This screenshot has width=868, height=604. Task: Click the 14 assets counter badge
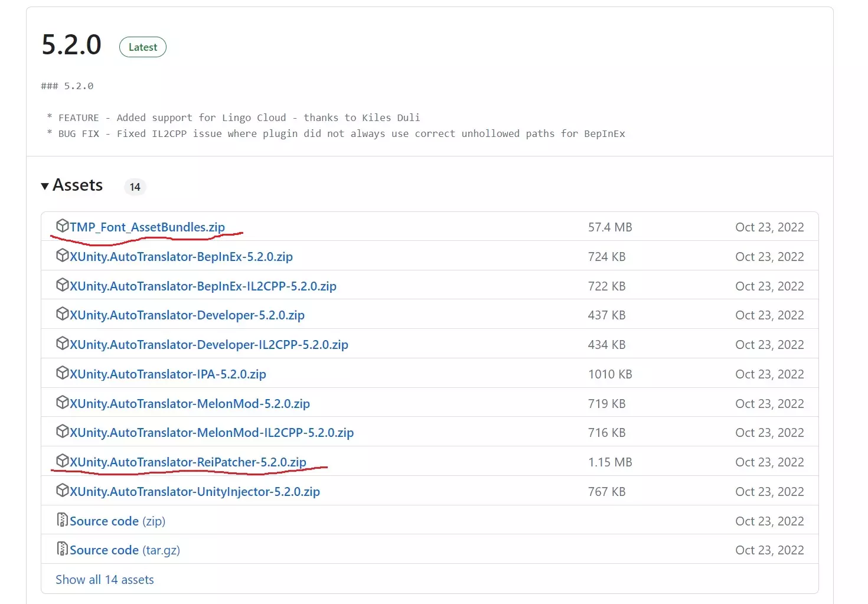[135, 187]
